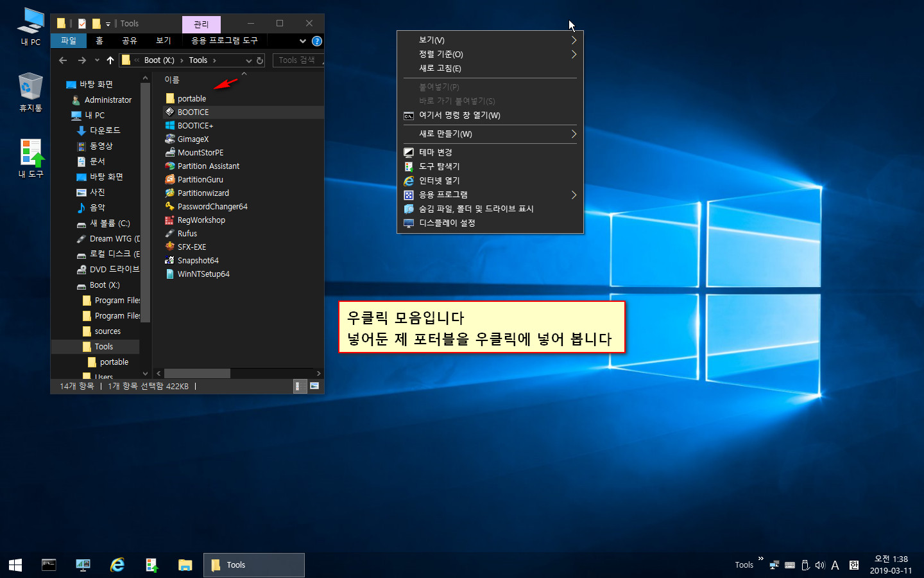
Task: Expand the 새로 만들기(W) submenu
Action: coord(490,134)
